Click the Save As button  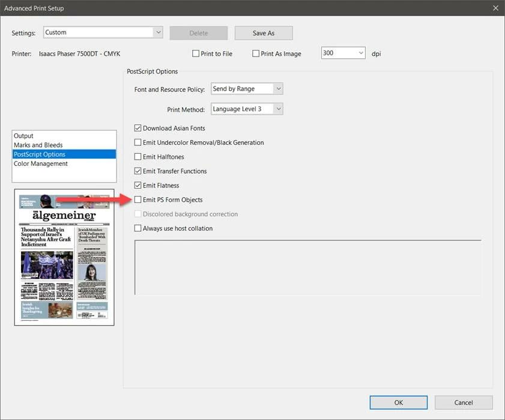click(264, 33)
